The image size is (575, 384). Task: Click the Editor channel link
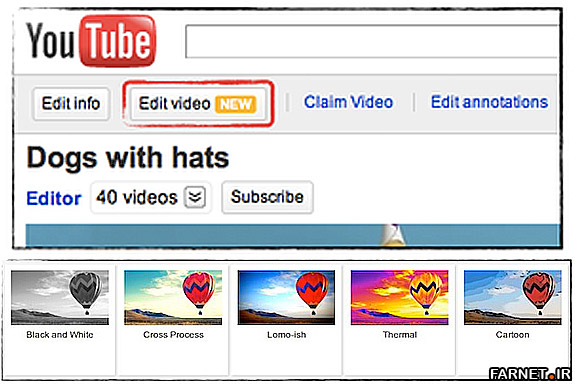point(54,198)
